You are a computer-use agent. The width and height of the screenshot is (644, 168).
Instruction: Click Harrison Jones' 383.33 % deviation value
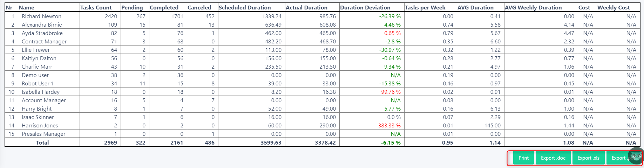pos(389,125)
